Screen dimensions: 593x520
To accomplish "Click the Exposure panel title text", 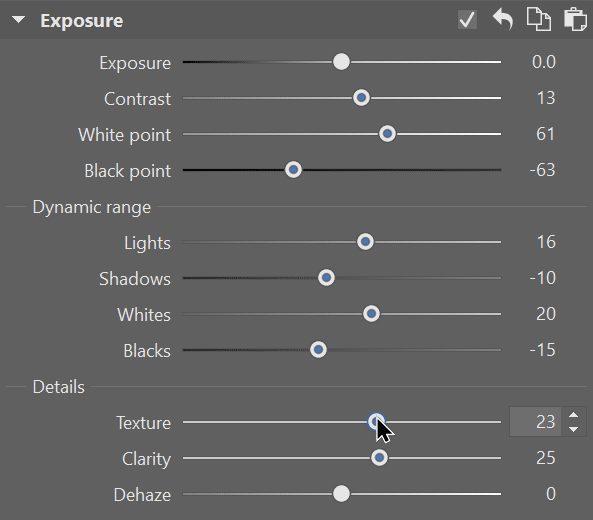I will 82,21.
